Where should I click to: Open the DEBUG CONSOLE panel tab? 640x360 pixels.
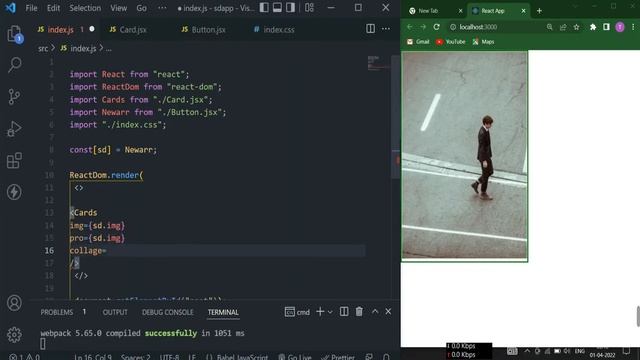pos(167,312)
